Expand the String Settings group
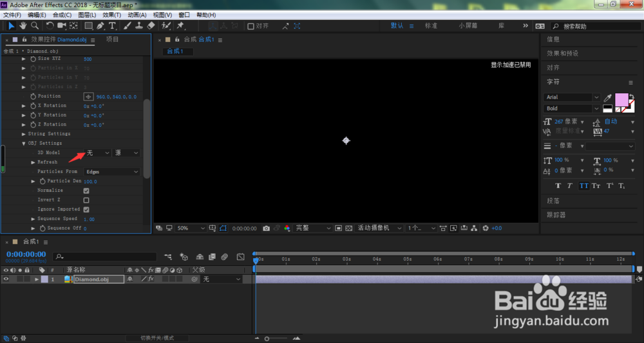 pyautogui.click(x=23, y=134)
